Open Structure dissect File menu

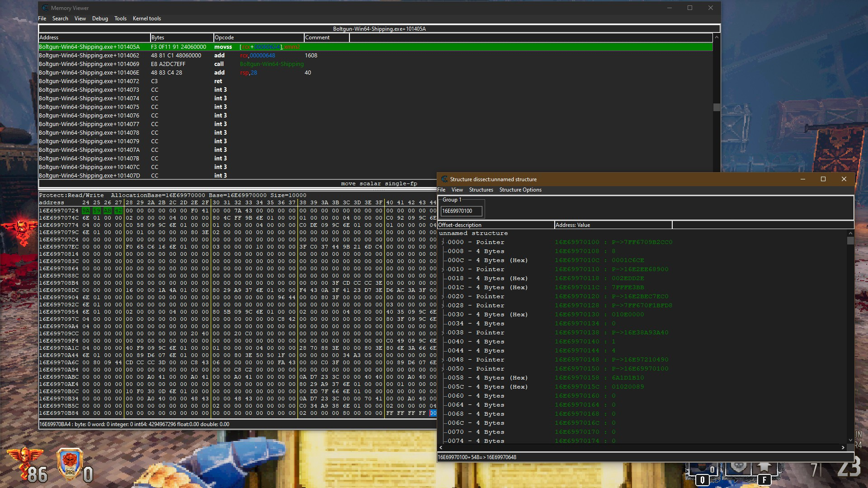click(442, 190)
